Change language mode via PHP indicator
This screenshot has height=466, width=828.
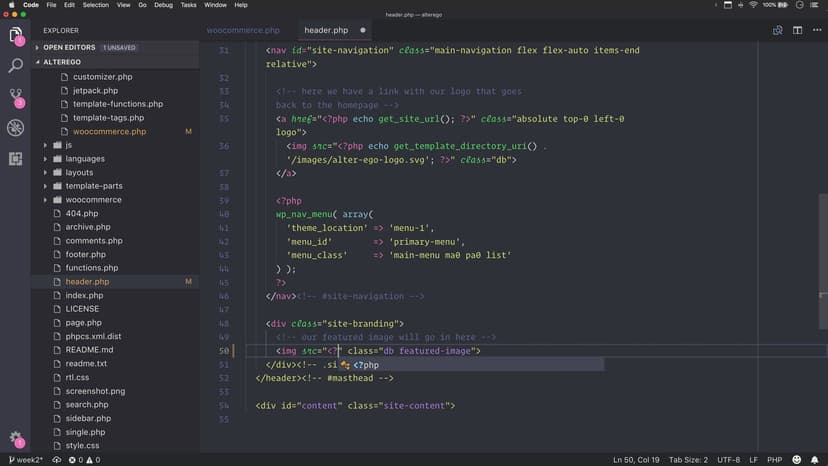coord(773,459)
